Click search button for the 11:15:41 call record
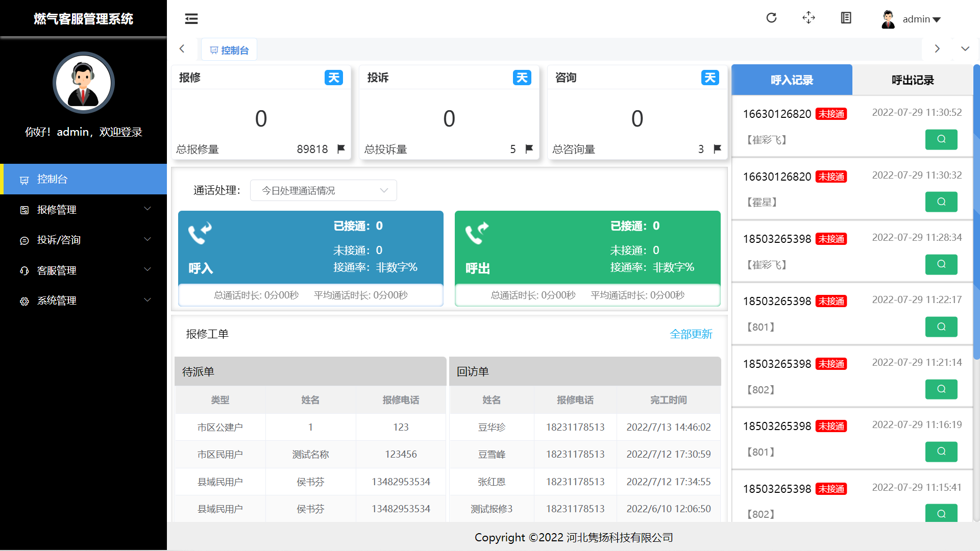Viewport: 980px width, 551px height. (941, 513)
